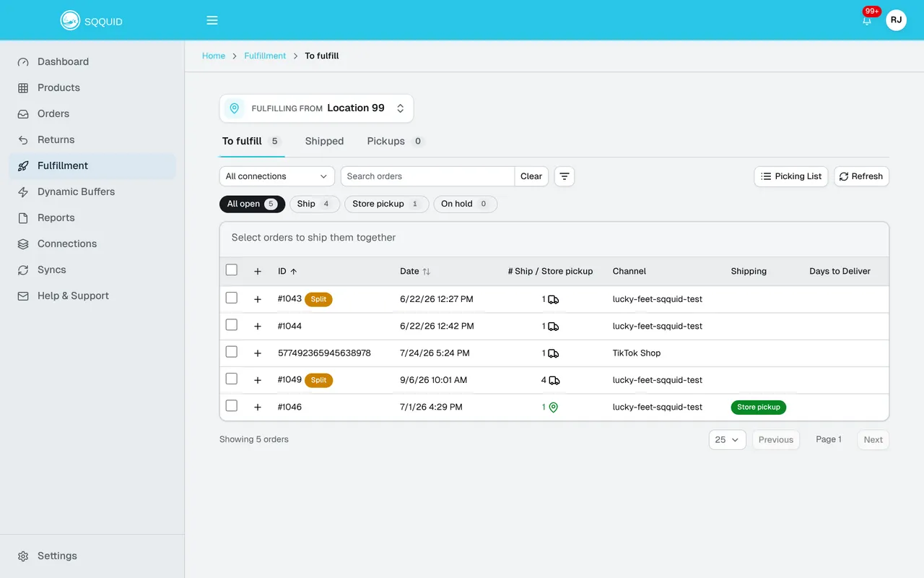
Task: Open the RJ user avatar menu
Action: [x=896, y=20]
